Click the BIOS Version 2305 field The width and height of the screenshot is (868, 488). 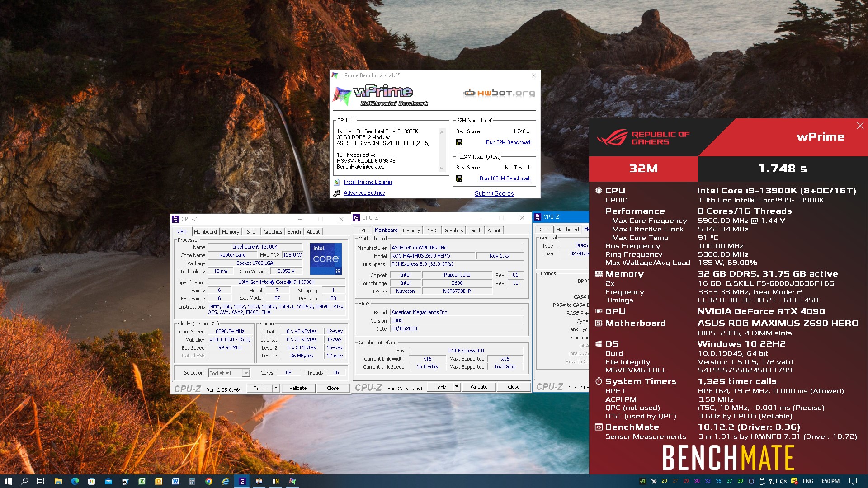point(457,320)
